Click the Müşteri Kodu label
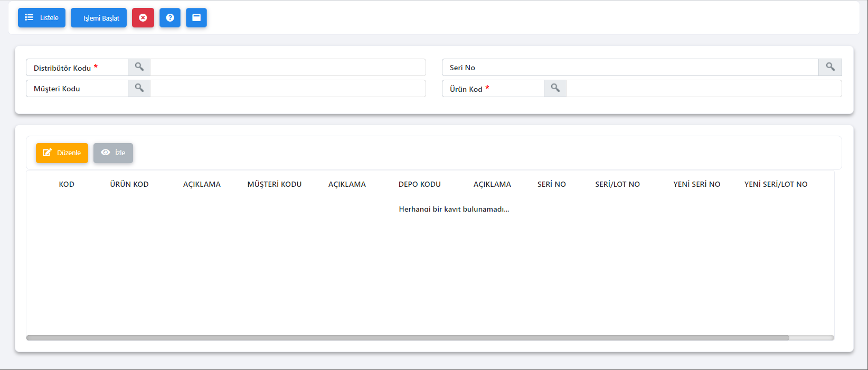 coord(57,89)
